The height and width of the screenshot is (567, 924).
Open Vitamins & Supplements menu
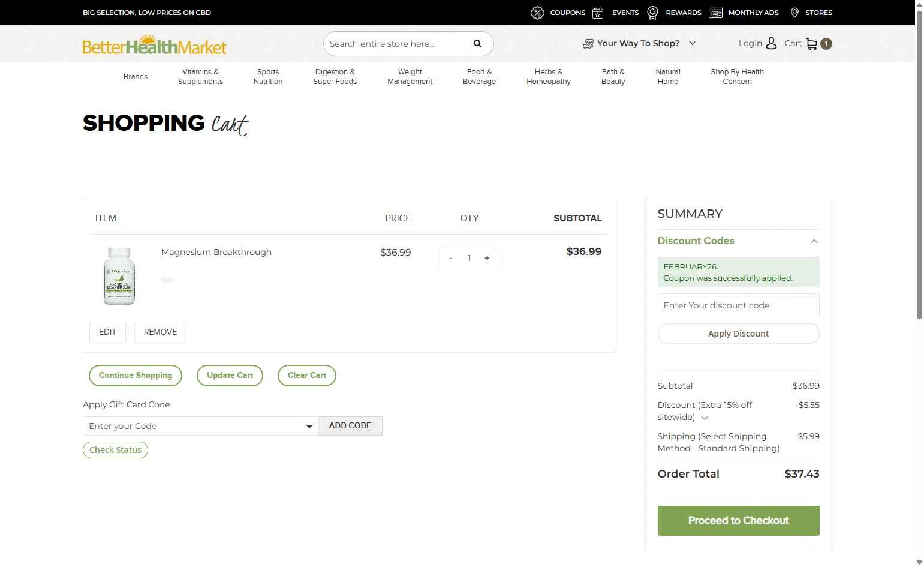pos(200,77)
